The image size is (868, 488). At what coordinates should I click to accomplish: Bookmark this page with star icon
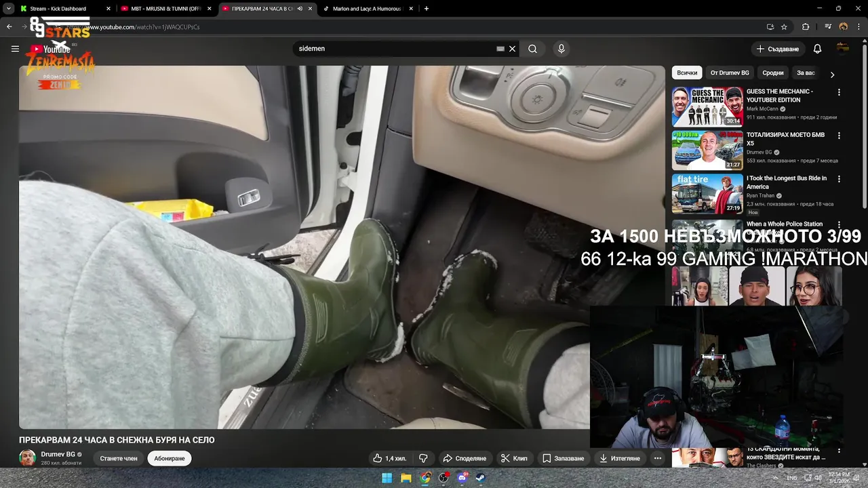[x=784, y=27]
